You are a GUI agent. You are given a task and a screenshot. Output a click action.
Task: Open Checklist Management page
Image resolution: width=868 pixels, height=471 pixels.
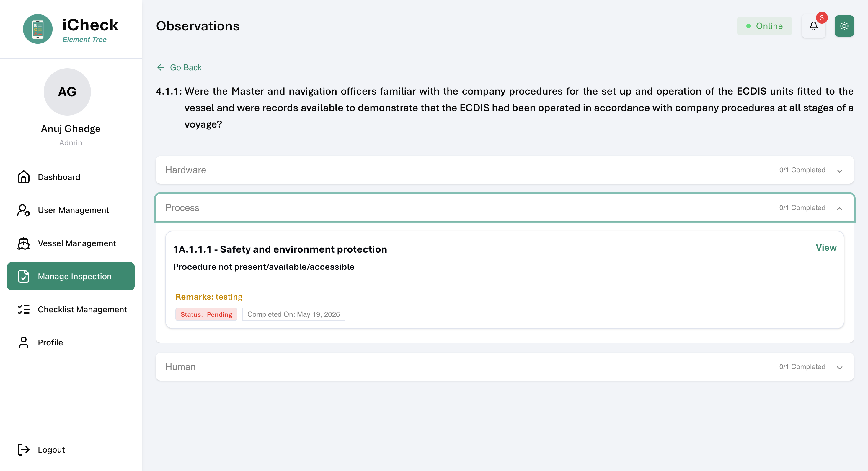71,309
